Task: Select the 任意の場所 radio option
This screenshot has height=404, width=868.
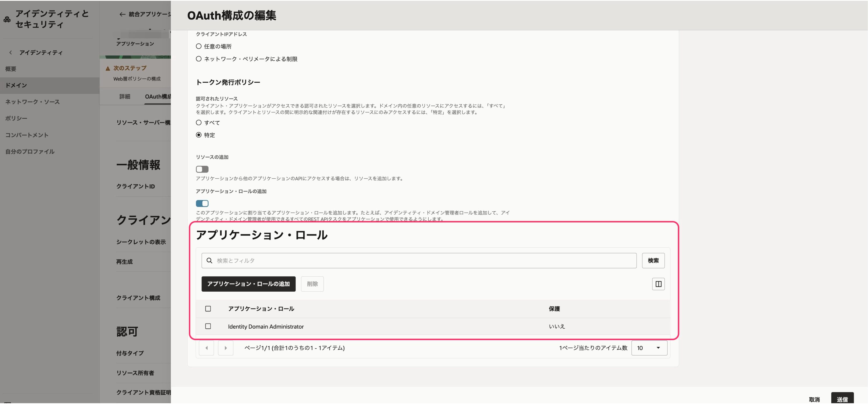Action: 198,46
